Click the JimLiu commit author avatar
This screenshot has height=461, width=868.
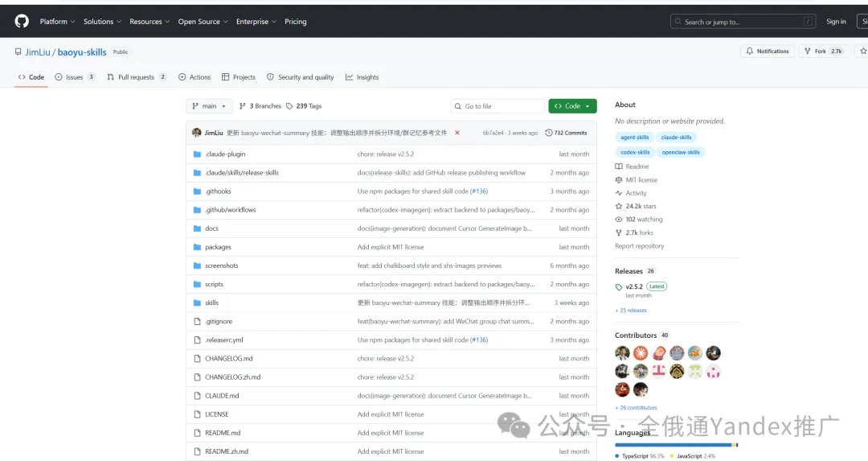tap(197, 133)
